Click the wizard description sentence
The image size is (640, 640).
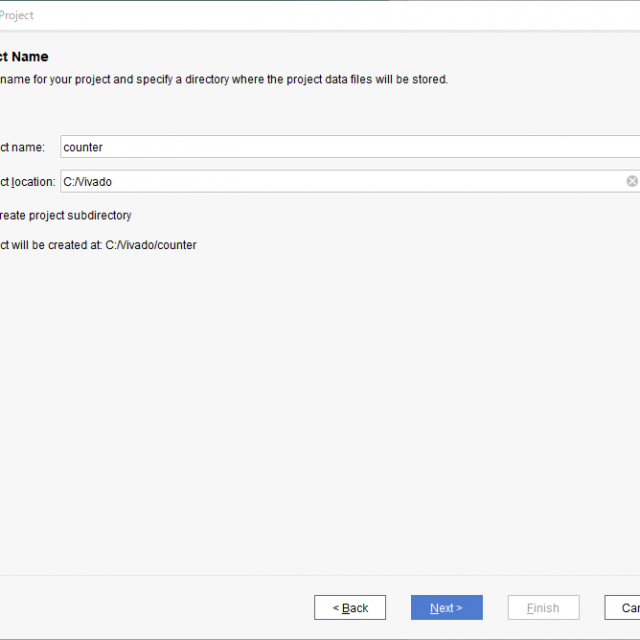(x=220, y=79)
